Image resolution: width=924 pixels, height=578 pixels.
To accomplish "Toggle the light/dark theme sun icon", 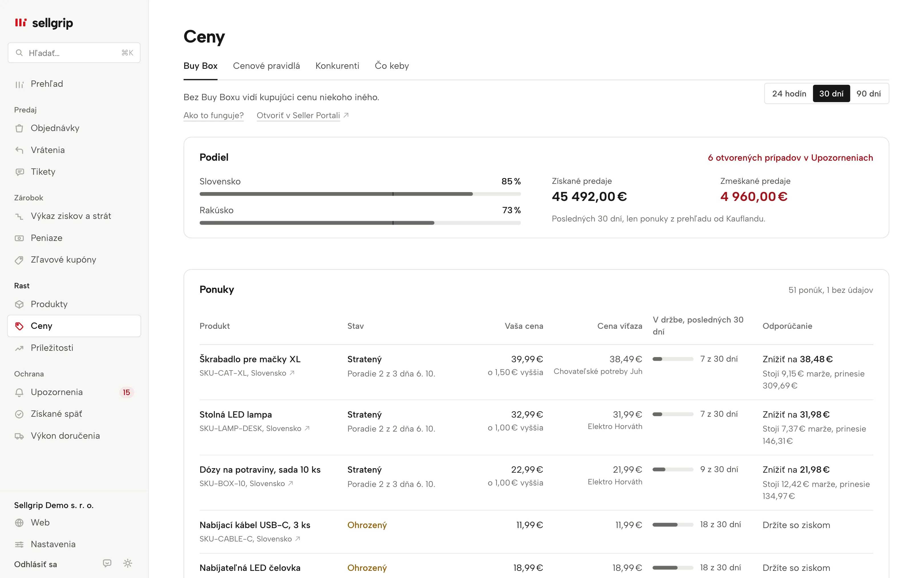I will 128,563.
